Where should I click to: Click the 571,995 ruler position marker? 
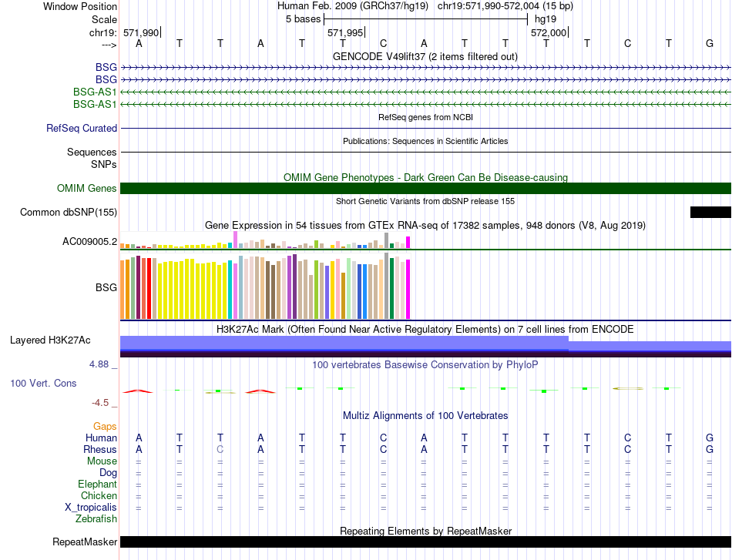click(x=345, y=32)
